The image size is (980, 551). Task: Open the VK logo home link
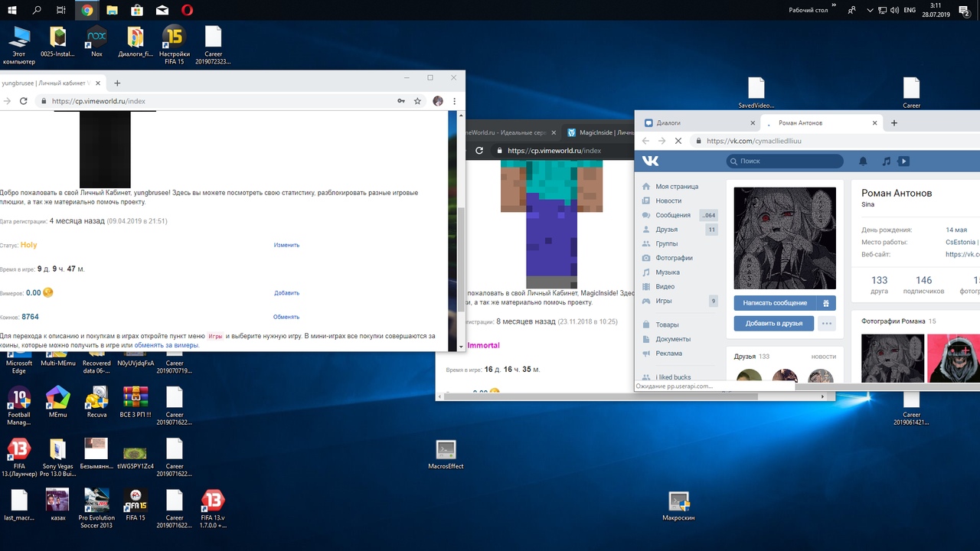[x=650, y=161]
